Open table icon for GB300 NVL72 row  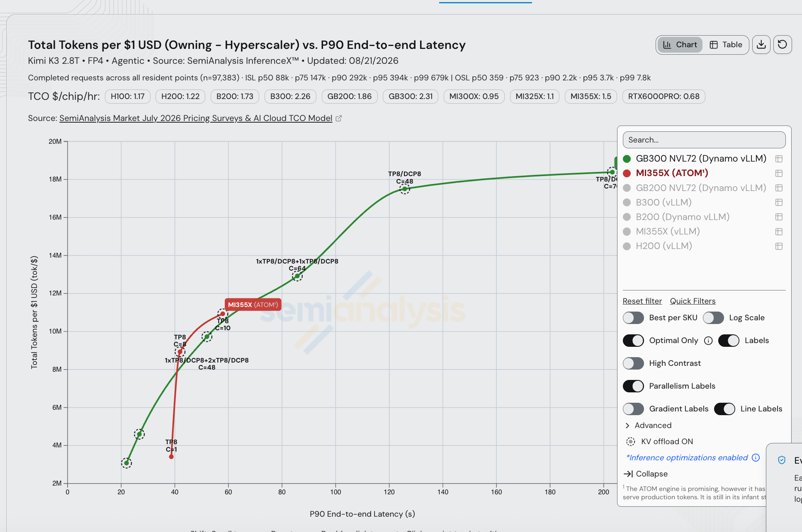[x=779, y=159]
